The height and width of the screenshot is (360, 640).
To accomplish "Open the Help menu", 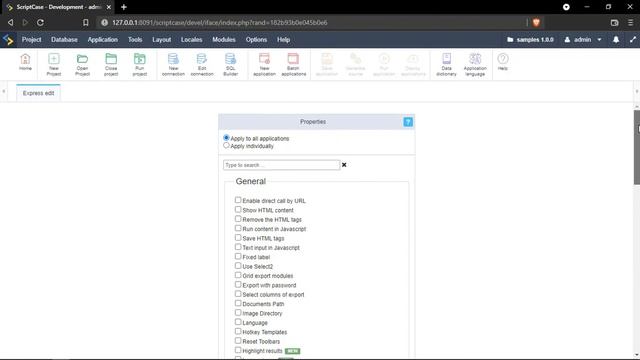I will point(283,40).
